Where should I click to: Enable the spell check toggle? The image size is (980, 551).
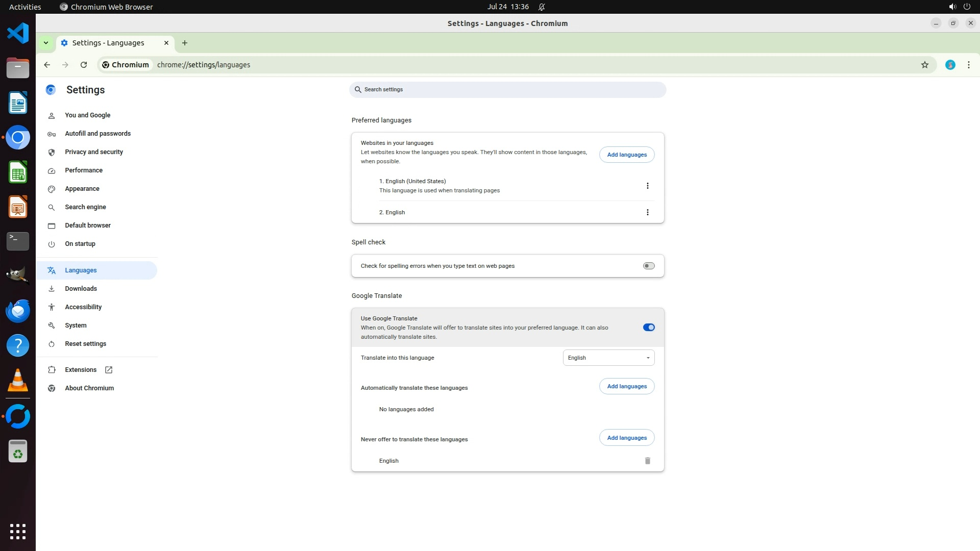click(x=648, y=266)
